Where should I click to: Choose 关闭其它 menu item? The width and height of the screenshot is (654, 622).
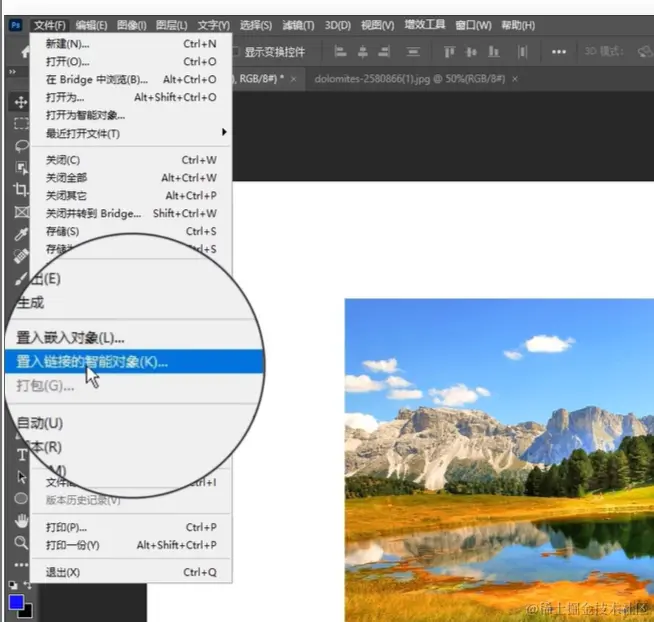(x=131, y=196)
